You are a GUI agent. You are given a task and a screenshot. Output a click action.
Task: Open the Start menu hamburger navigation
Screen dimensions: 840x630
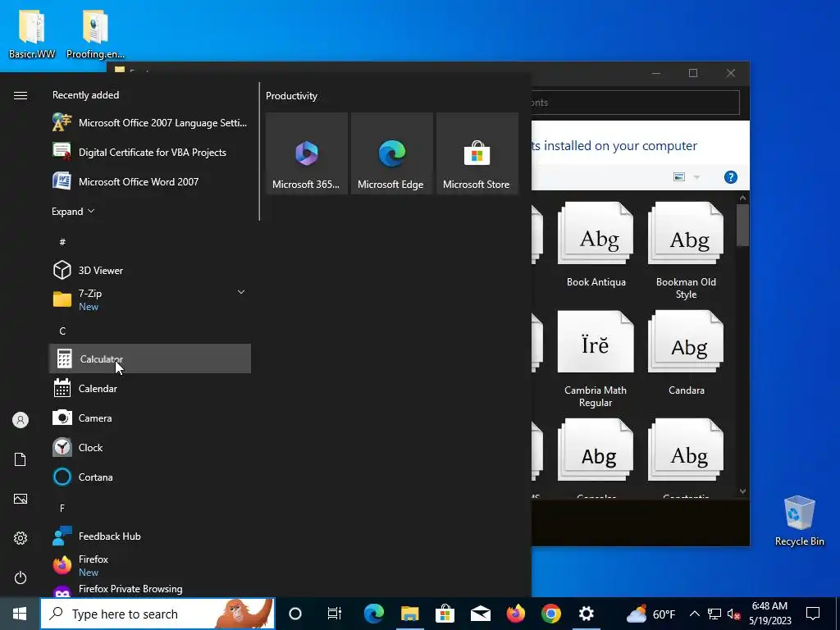(21, 95)
